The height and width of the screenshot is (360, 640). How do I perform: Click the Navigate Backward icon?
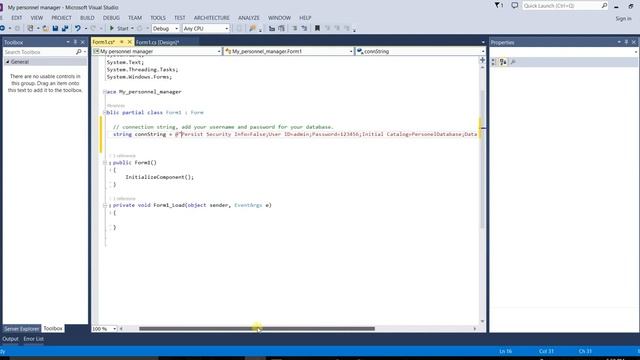[2, 29]
